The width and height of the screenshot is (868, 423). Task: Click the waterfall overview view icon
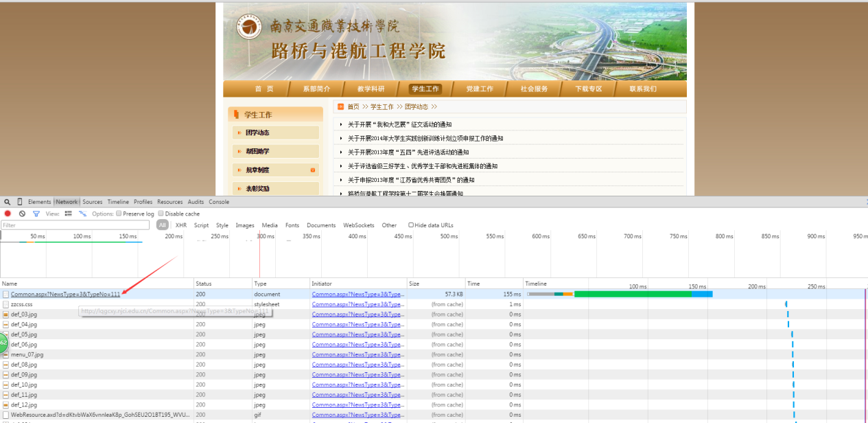[x=82, y=214]
